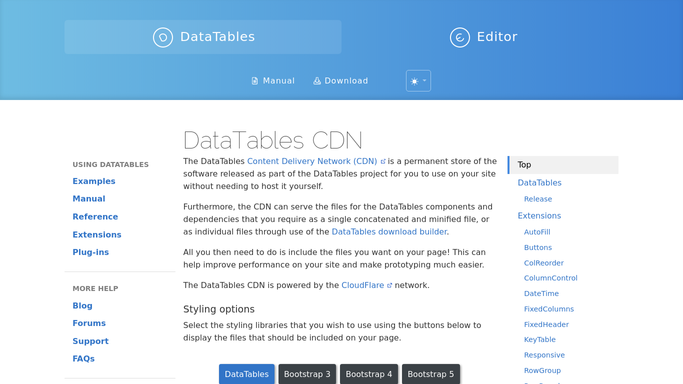This screenshot has height=384, width=683.
Task: Choose the Bootstrap 5 styling option
Action: pos(430,374)
